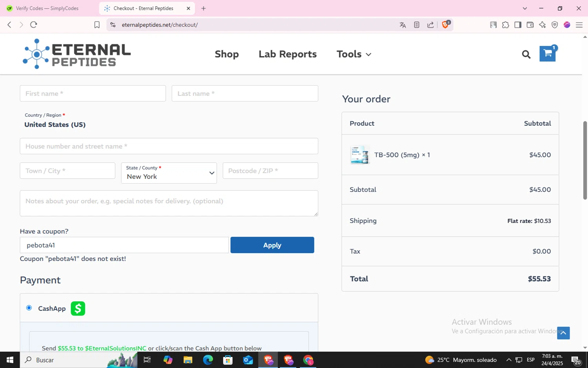
Task: Open Chrome from the taskbar
Action: (309, 360)
